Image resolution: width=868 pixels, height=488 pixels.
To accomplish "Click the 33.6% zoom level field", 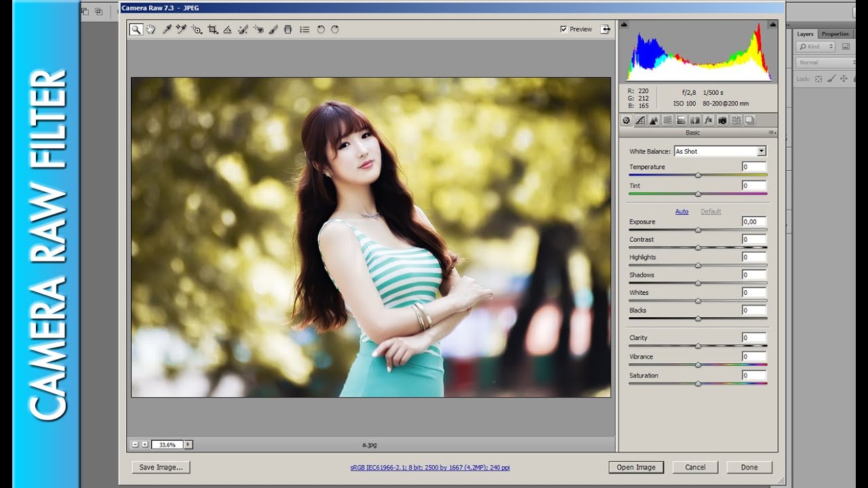I will tap(167, 445).
